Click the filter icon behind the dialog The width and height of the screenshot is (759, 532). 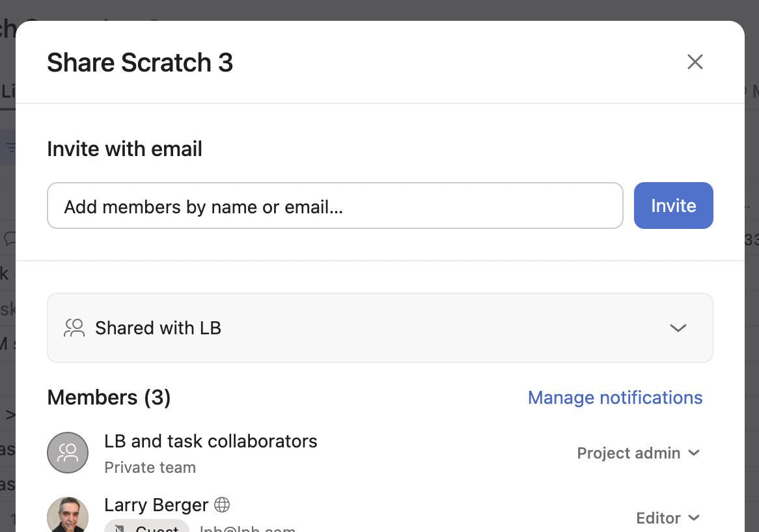[9, 148]
